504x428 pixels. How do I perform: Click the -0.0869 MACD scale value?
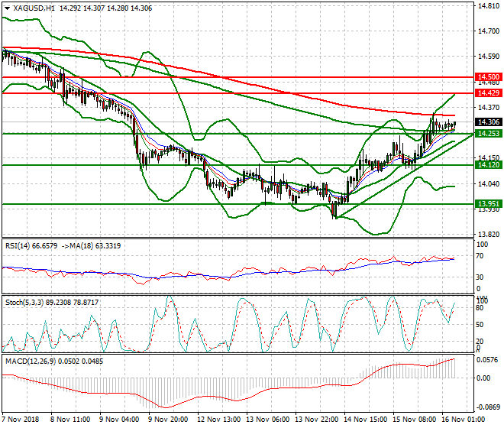click(488, 407)
